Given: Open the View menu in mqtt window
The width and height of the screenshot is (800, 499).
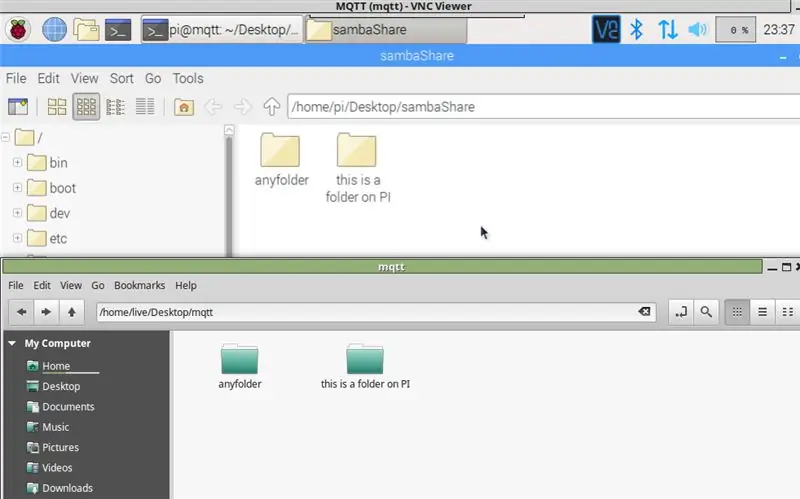Looking at the screenshot, I should (x=71, y=285).
